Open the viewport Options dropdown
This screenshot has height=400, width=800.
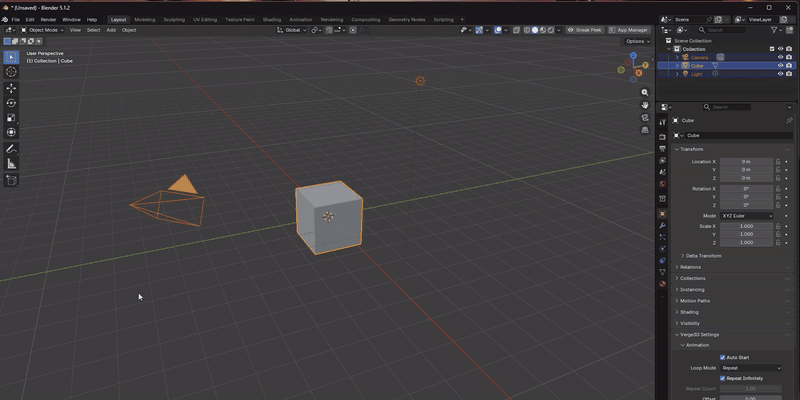[637, 41]
